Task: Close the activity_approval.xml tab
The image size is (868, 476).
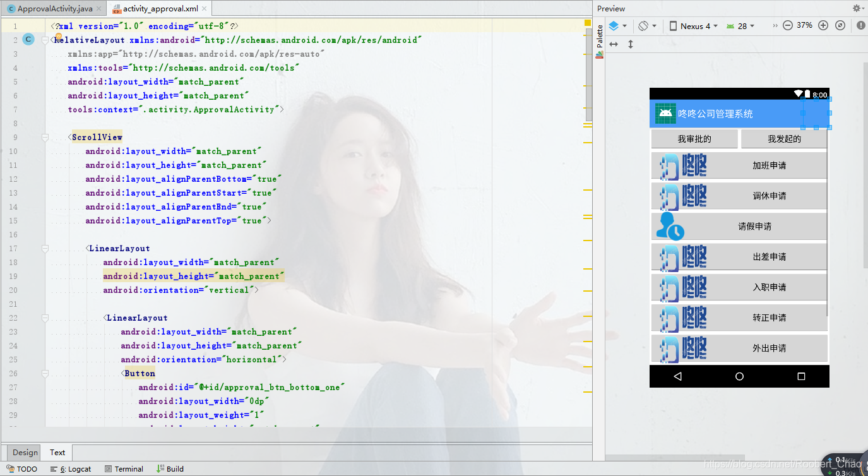Action: (x=205, y=9)
